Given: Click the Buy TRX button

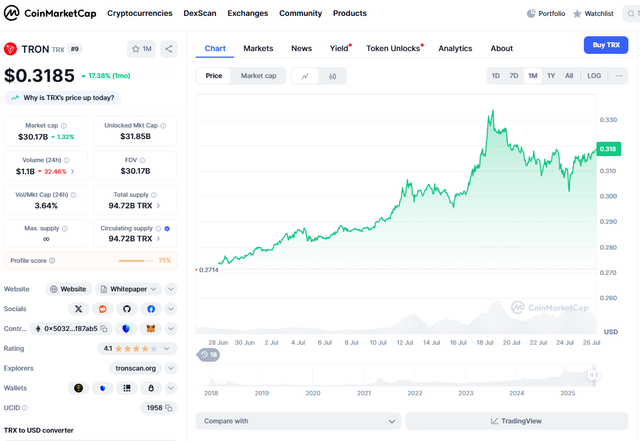Looking at the screenshot, I should point(606,45).
